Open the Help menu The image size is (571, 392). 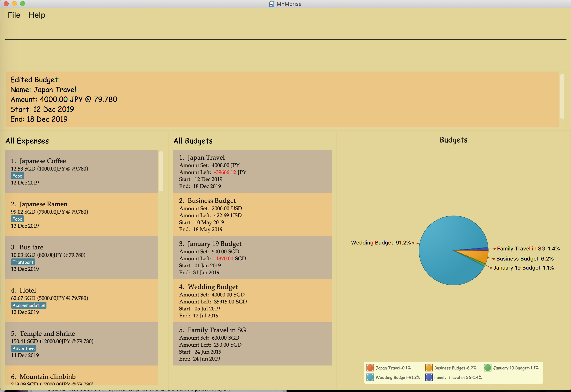pos(37,15)
